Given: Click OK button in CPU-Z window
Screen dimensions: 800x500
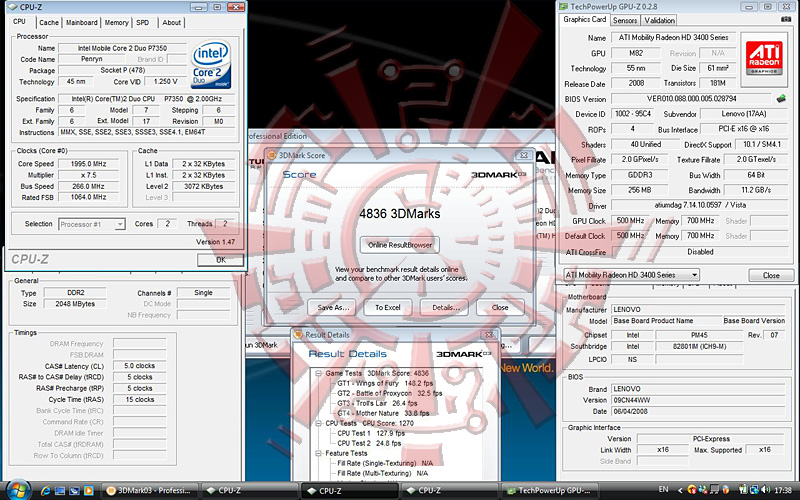Looking at the screenshot, I should [x=220, y=260].
